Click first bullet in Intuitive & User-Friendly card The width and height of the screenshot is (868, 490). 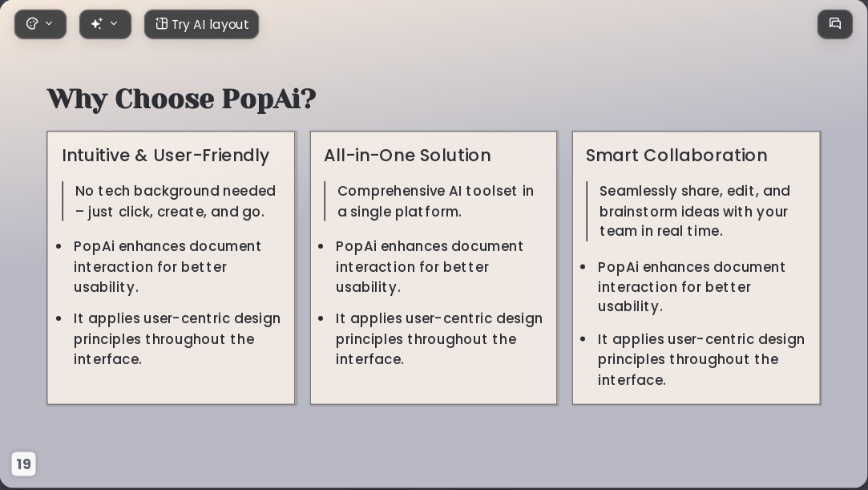click(x=168, y=266)
